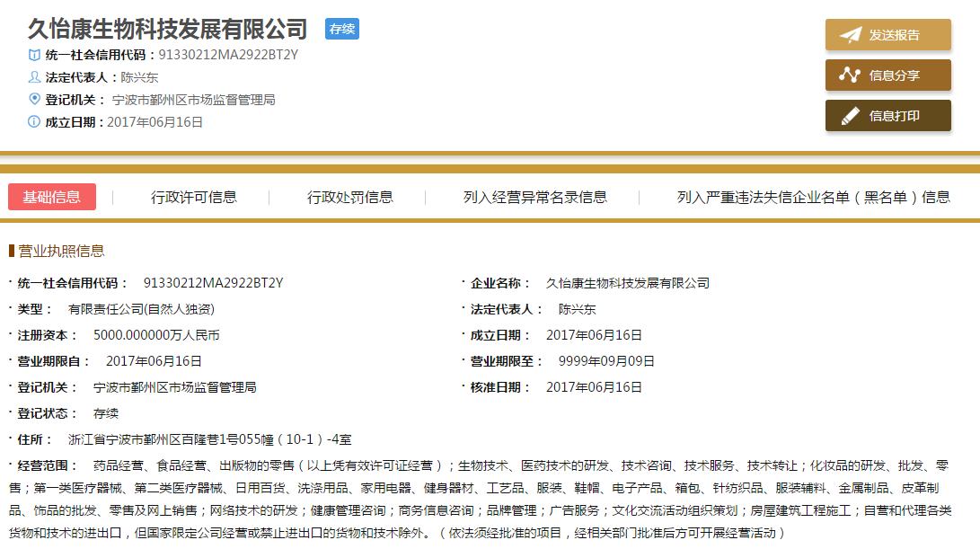Click the icon beside header 统一社会信用代码

pyautogui.click(x=35, y=55)
